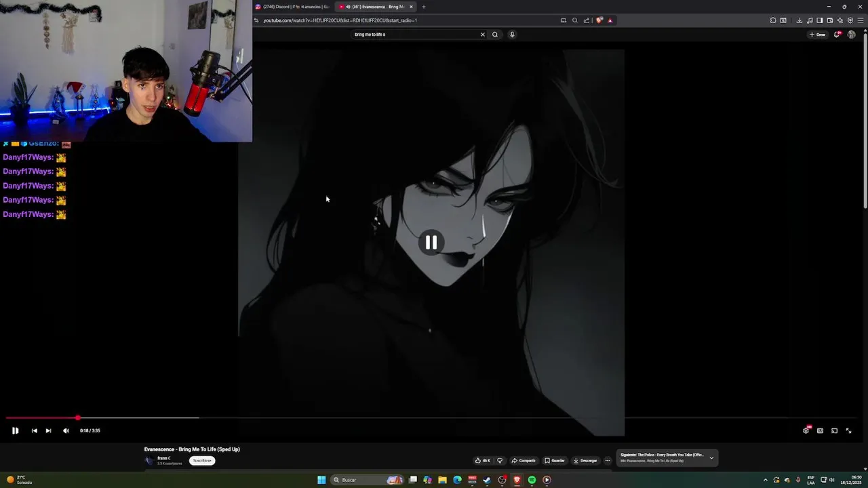Open the franx C channel name link
This screenshot has width=868, height=488.
pyautogui.click(x=163, y=458)
